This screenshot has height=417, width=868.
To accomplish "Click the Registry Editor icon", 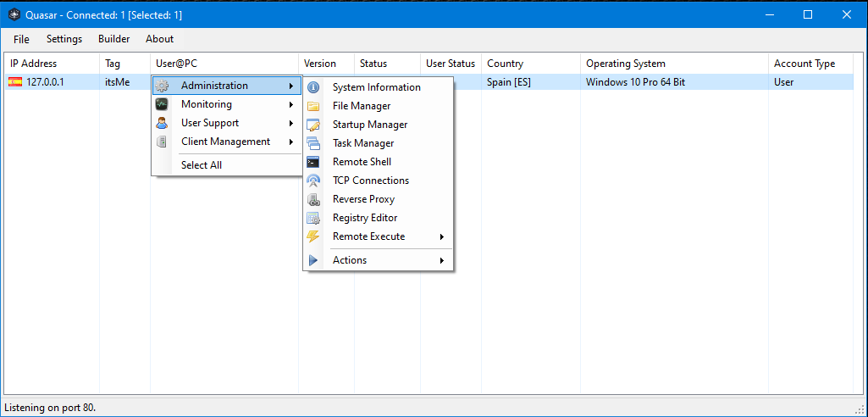I will click(313, 218).
